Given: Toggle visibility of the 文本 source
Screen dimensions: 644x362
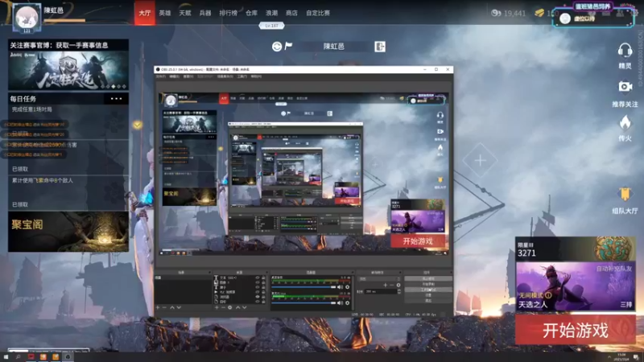Looking at the screenshot, I should (258, 278).
